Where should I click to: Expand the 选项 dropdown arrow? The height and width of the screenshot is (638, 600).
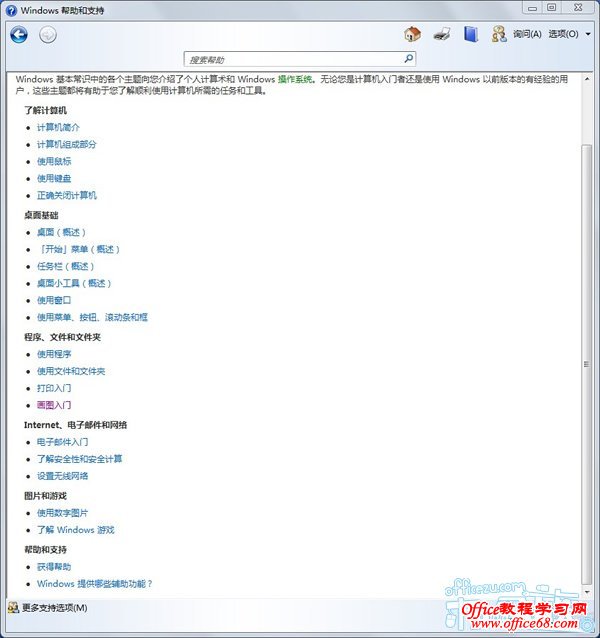[588, 35]
